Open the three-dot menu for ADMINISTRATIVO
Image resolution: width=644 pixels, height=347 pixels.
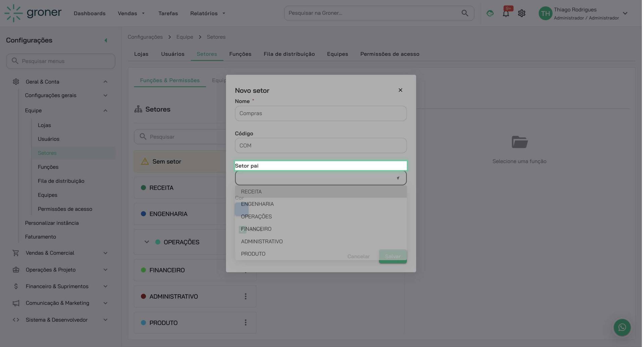[x=245, y=296]
